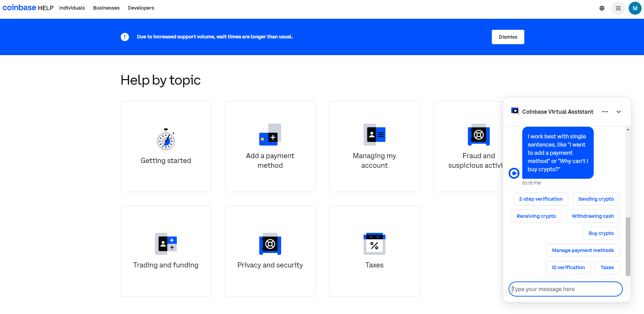Click the globe language icon
The image size is (644, 314).
(602, 8)
